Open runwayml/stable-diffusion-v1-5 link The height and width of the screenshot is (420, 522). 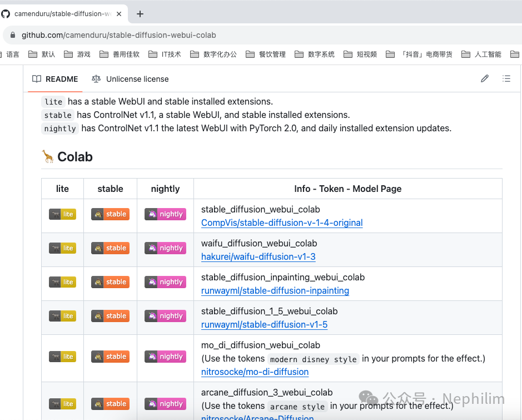point(264,325)
